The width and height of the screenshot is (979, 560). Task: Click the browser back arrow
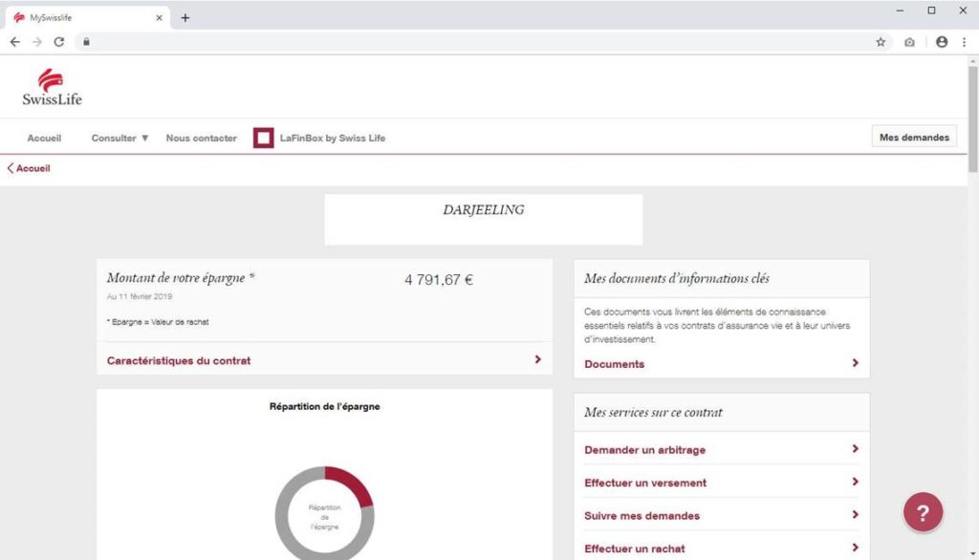click(x=15, y=42)
